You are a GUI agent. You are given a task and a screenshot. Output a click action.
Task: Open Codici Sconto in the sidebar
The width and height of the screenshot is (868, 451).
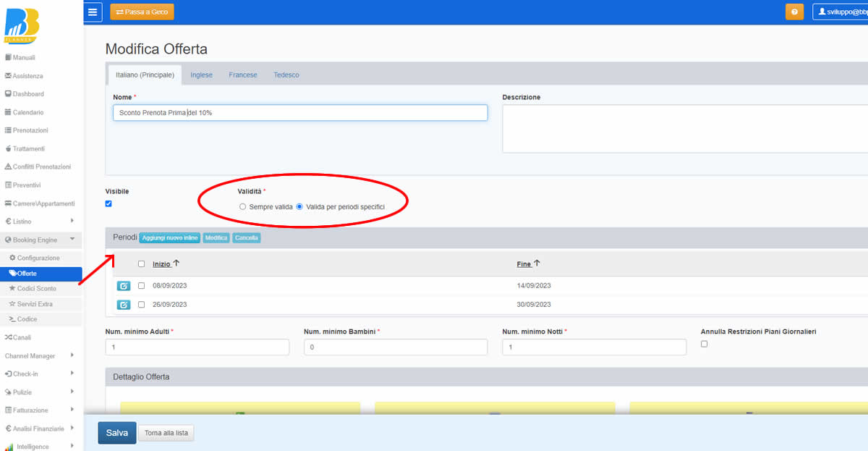pyautogui.click(x=36, y=289)
